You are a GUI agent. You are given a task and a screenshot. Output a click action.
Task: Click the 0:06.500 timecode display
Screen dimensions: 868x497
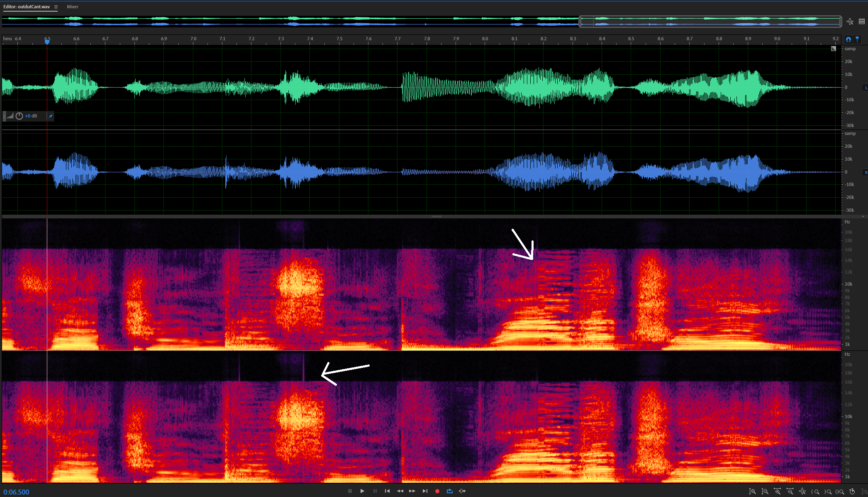click(17, 492)
